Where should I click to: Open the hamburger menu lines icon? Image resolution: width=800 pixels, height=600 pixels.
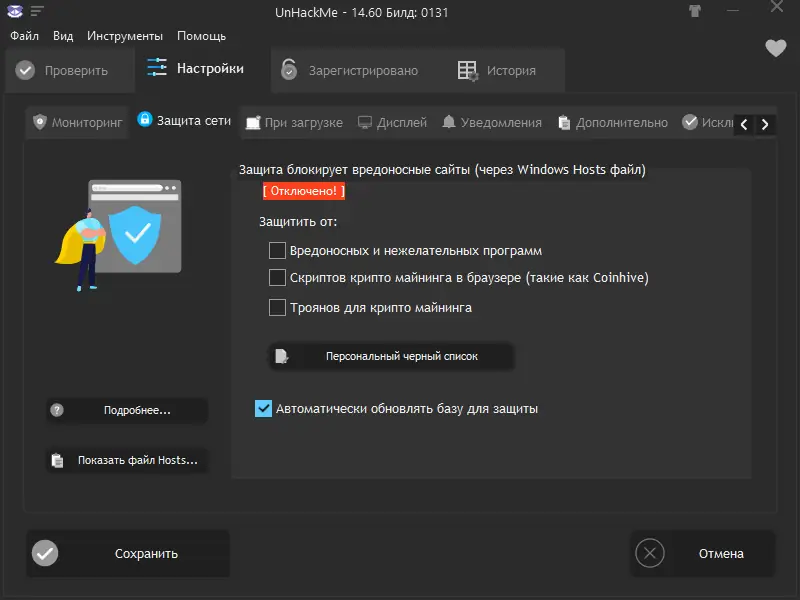click(37, 11)
